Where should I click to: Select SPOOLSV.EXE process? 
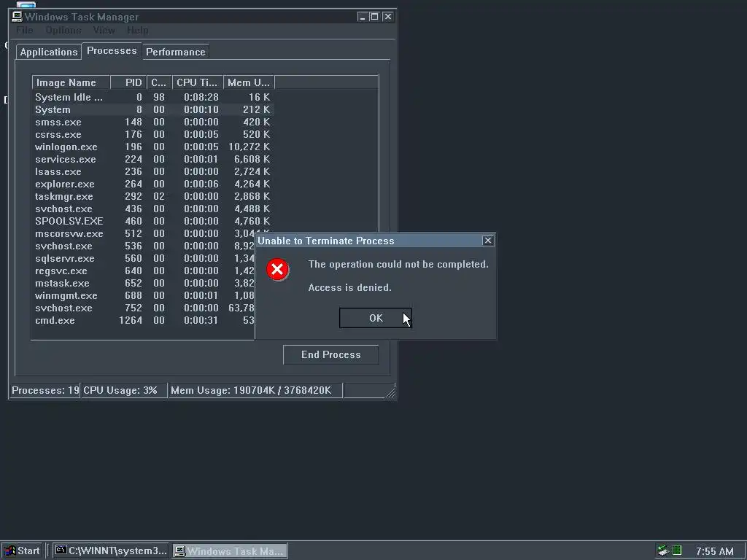153,221
